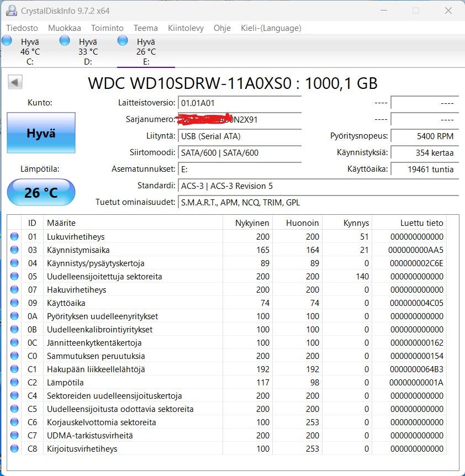
Task: Open the Kiintolevy menu
Action: click(186, 28)
